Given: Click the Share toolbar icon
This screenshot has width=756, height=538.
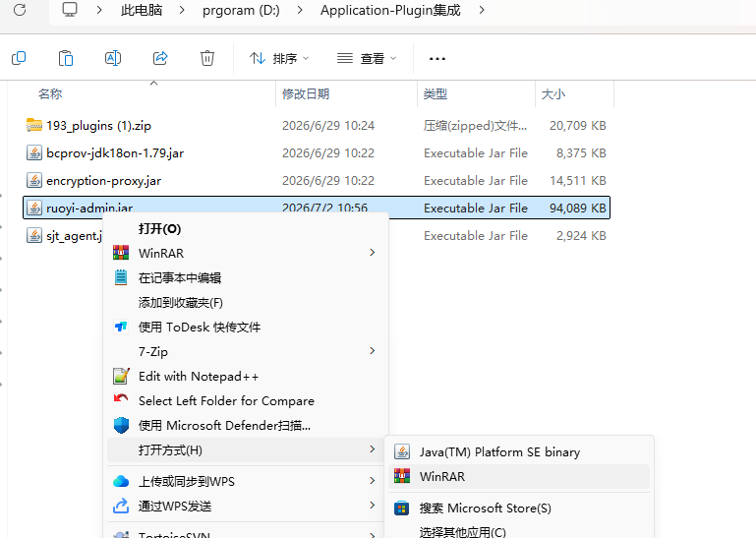Looking at the screenshot, I should click(x=160, y=58).
